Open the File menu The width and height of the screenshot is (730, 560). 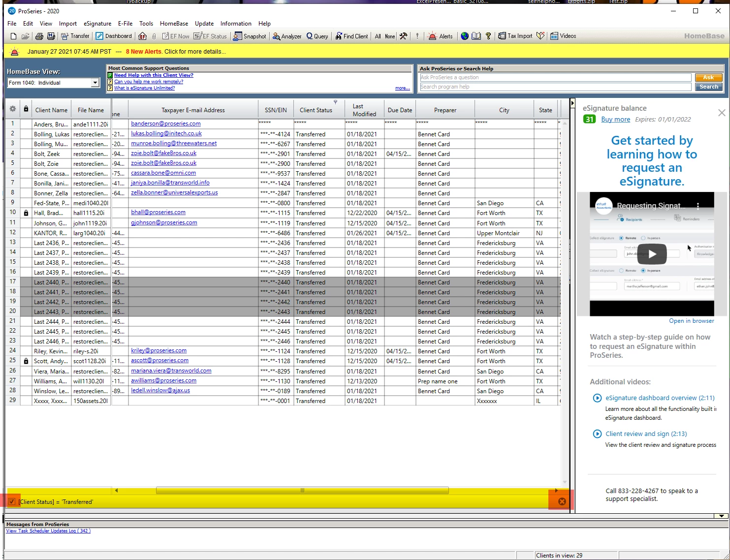click(12, 24)
